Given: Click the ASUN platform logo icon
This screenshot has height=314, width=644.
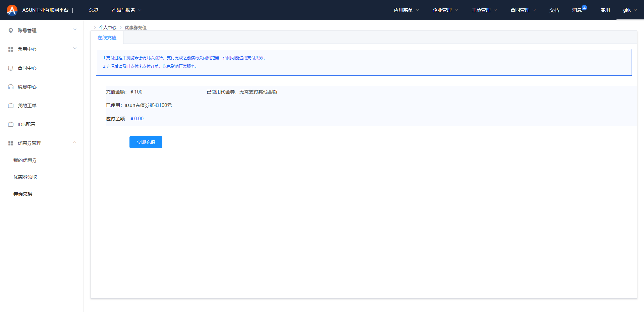Looking at the screenshot, I should click(12, 10).
